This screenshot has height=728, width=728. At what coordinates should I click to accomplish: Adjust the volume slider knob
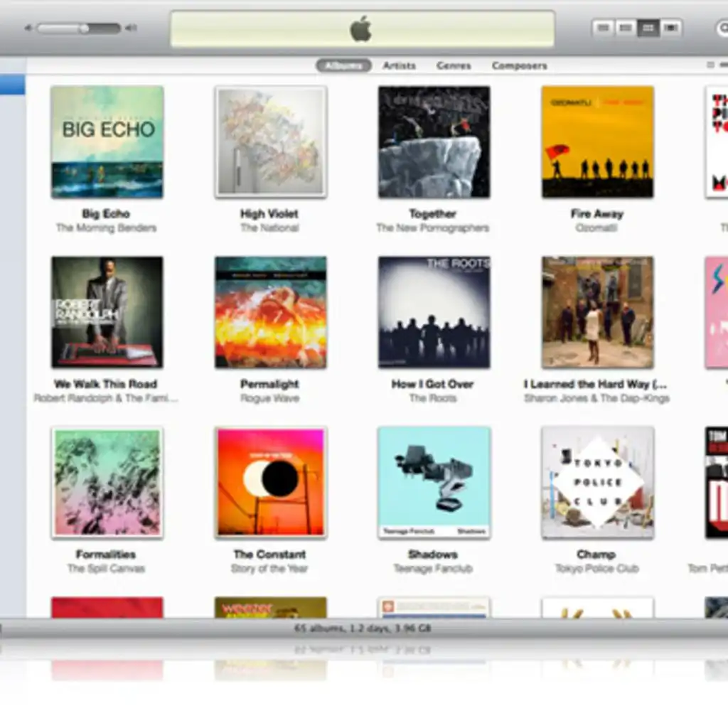[84, 28]
